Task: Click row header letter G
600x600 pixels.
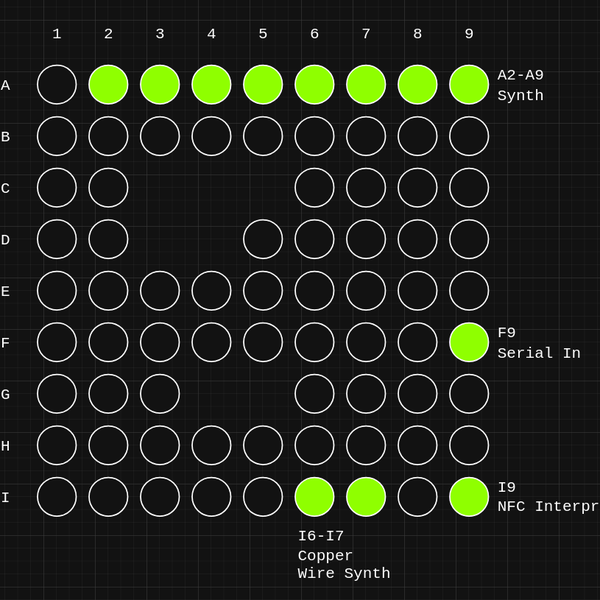Action: [5, 394]
